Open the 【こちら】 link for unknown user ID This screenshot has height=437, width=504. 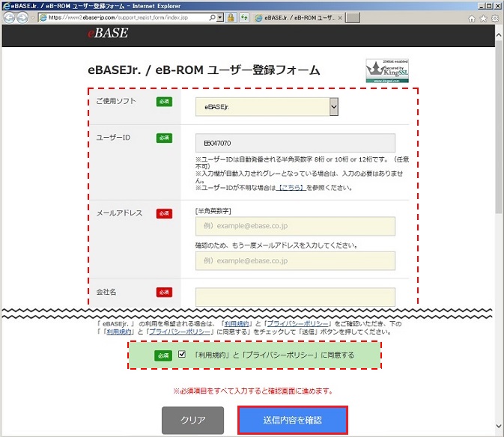coord(291,188)
